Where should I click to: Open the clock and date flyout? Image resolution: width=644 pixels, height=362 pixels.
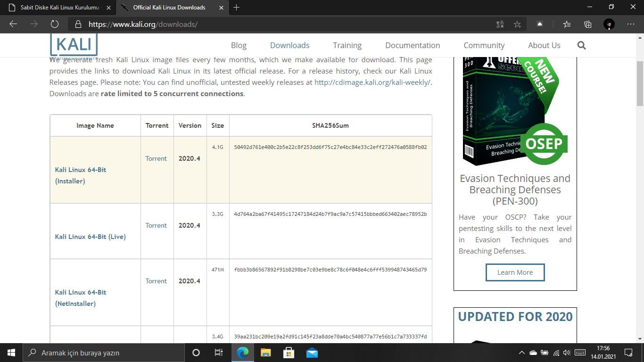pyautogui.click(x=603, y=353)
